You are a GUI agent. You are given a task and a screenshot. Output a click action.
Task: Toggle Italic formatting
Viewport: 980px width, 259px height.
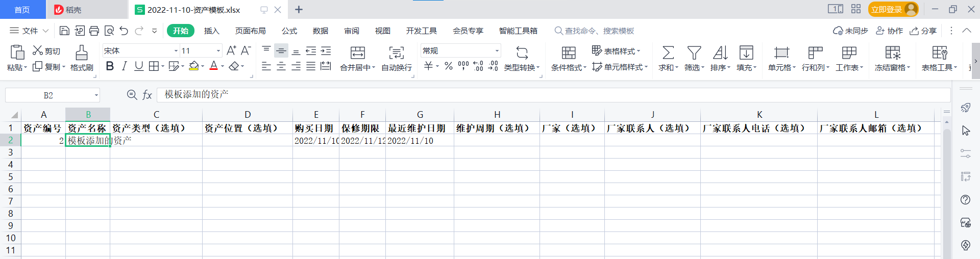click(124, 66)
